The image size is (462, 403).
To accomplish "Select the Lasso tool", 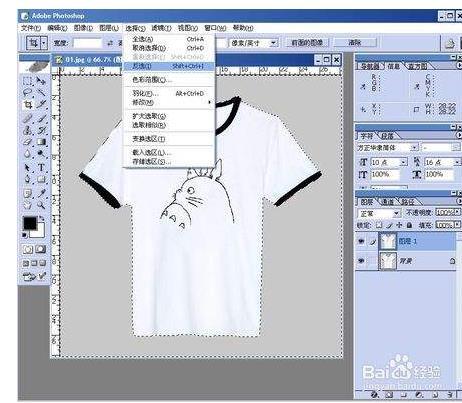I will coord(27,92).
